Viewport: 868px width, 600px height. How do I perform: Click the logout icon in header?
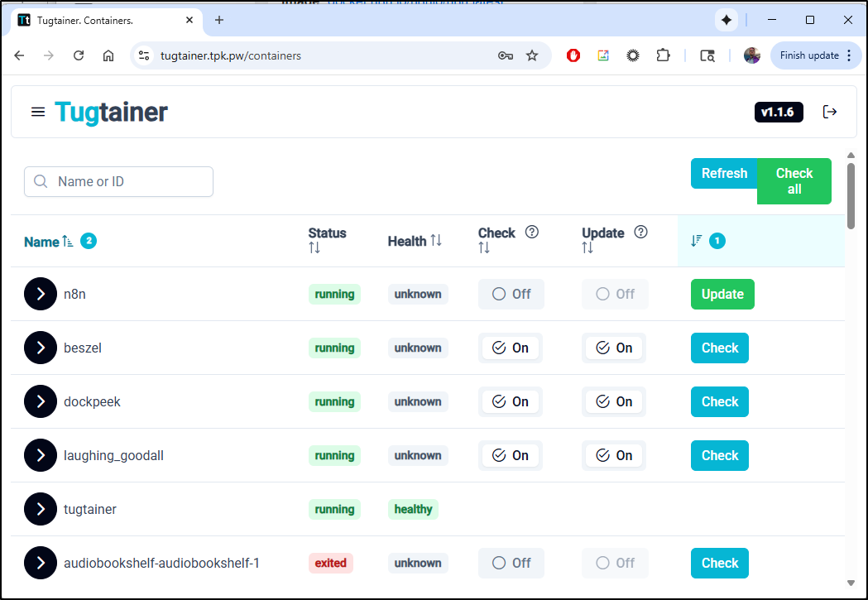(830, 112)
